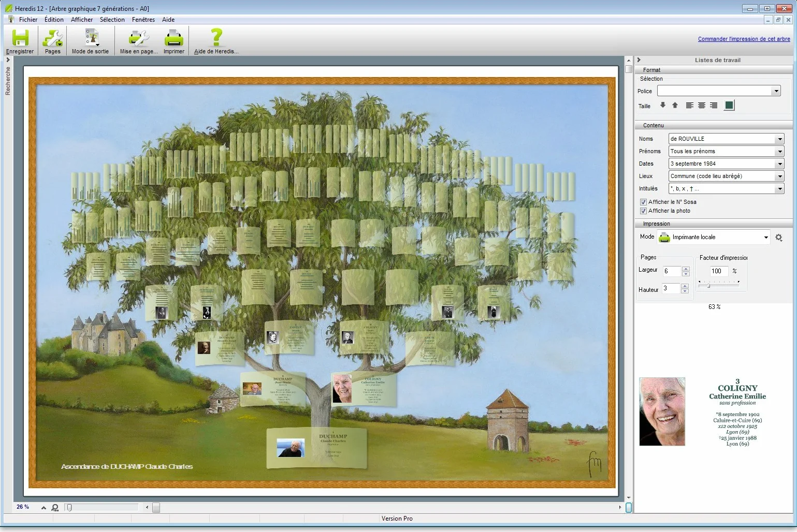The width and height of the screenshot is (797, 532).
Task: Select DUCHAMP Claude Charles root card
Action: (x=316, y=448)
